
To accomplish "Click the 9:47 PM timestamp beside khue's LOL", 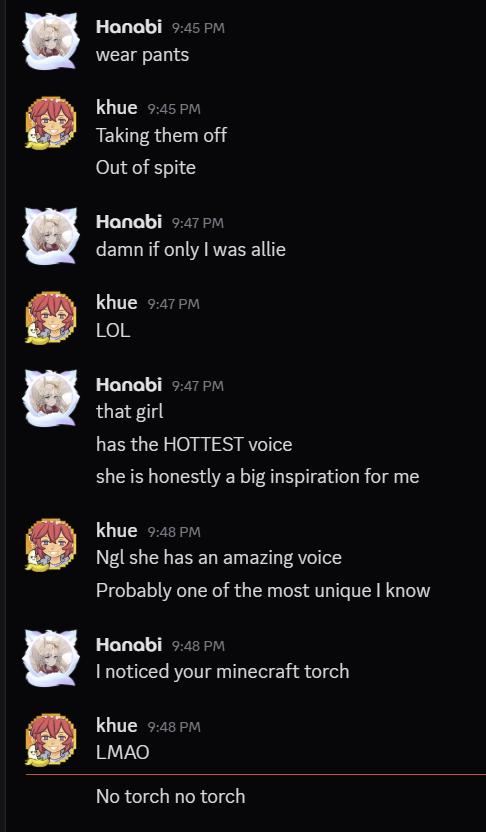I will click(173, 304).
